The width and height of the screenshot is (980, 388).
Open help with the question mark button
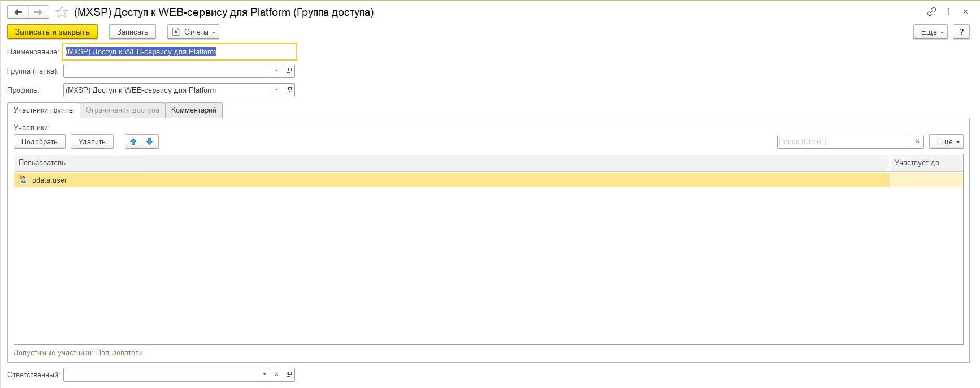coord(961,32)
